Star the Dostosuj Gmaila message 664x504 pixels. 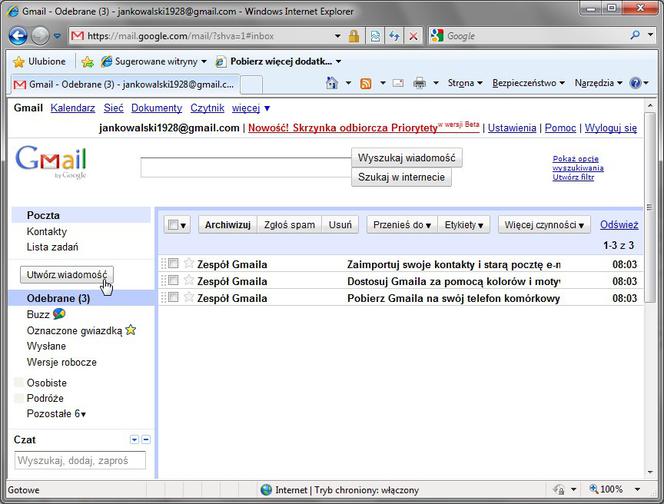[188, 280]
